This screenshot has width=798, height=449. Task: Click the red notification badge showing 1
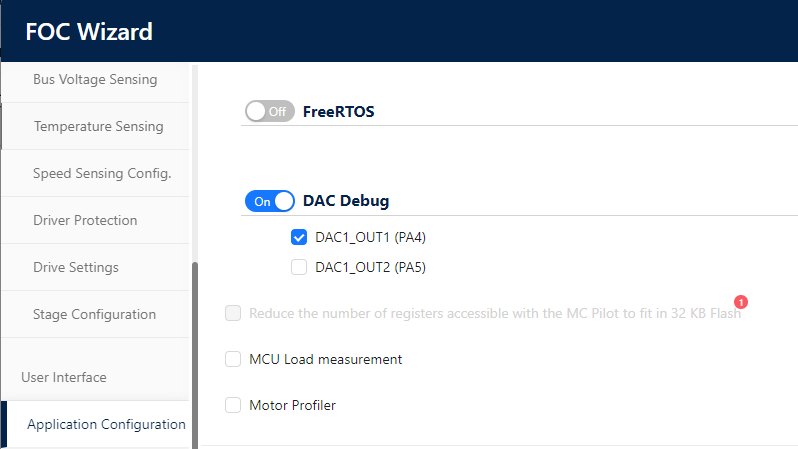click(741, 302)
